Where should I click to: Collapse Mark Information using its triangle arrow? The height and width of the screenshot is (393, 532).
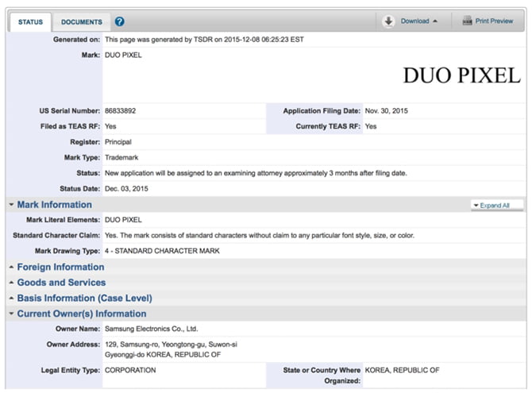11,205
